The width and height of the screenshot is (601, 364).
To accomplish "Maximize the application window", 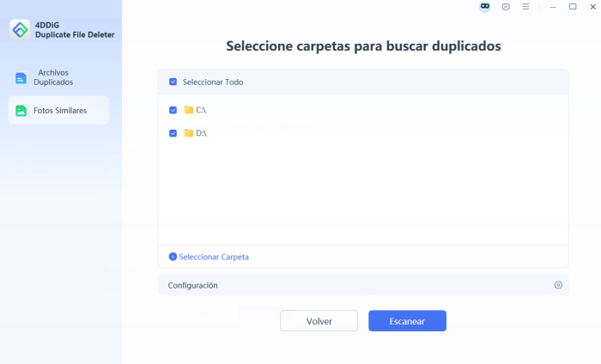I will click(x=573, y=7).
